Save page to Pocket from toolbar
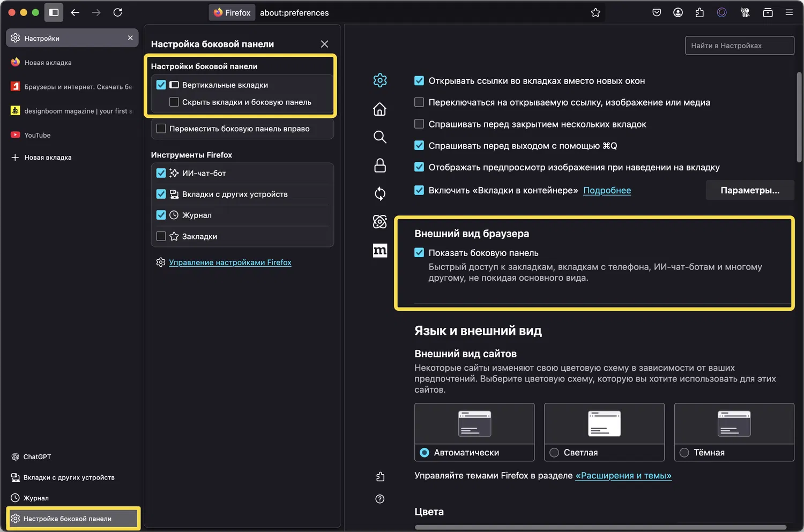The width and height of the screenshot is (804, 532). (656, 12)
